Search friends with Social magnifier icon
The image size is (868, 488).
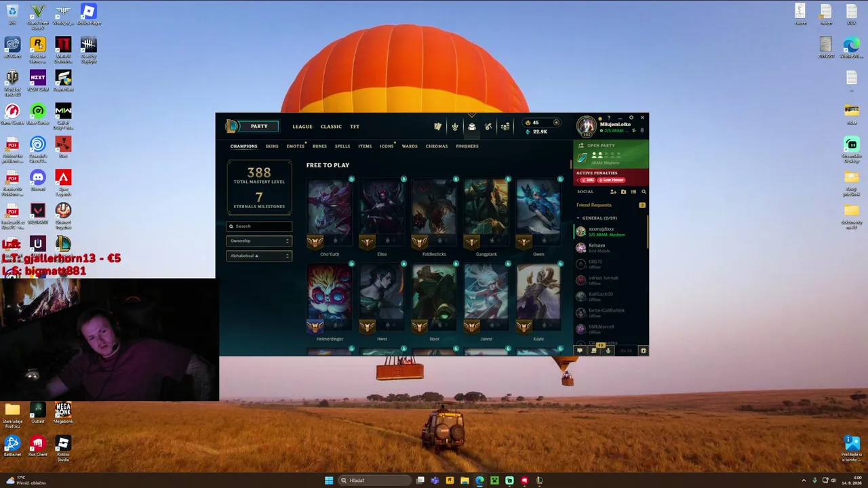pos(644,192)
